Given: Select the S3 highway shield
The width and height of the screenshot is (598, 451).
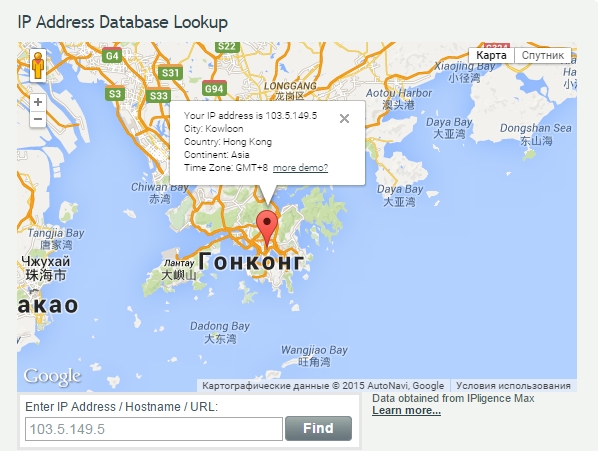Looking at the screenshot, I should (x=115, y=94).
